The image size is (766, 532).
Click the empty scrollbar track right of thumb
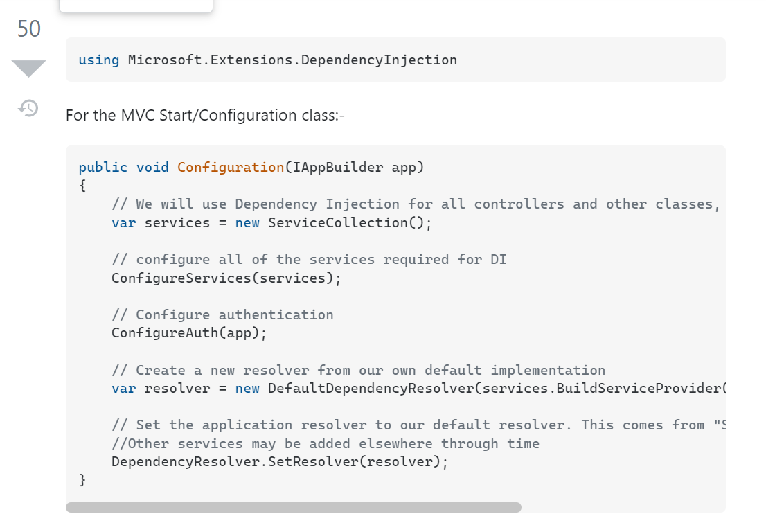623,507
